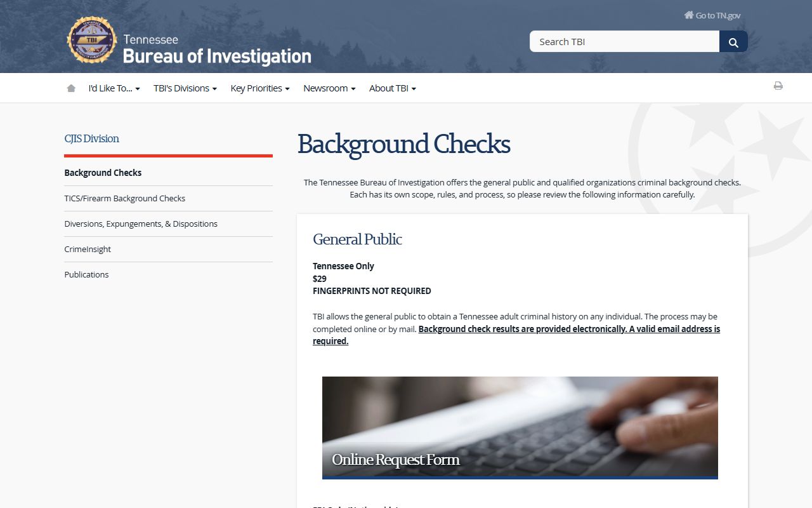Image resolution: width=812 pixels, height=508 pixels.
Task: Click the Bureau of Investigation header title
Action: click(216, 57)
